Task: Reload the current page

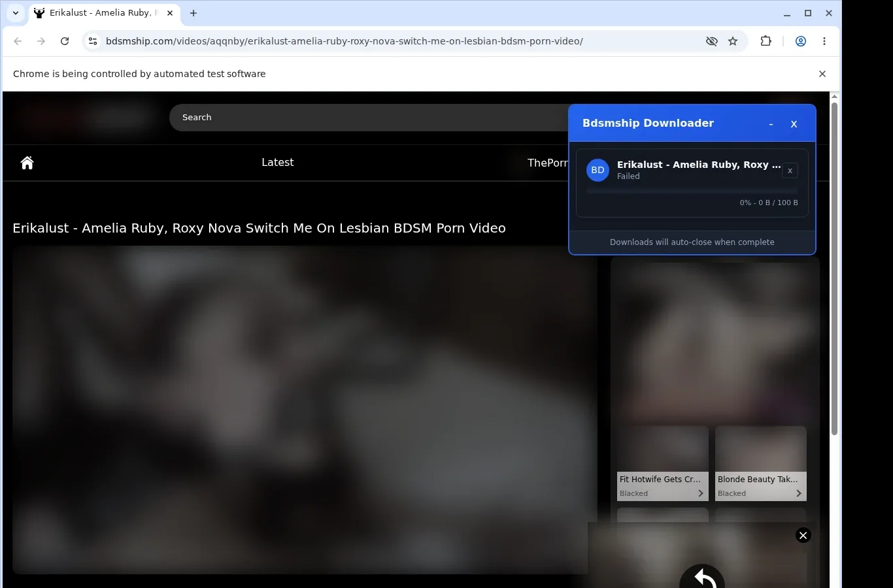Action: (65, 41)
